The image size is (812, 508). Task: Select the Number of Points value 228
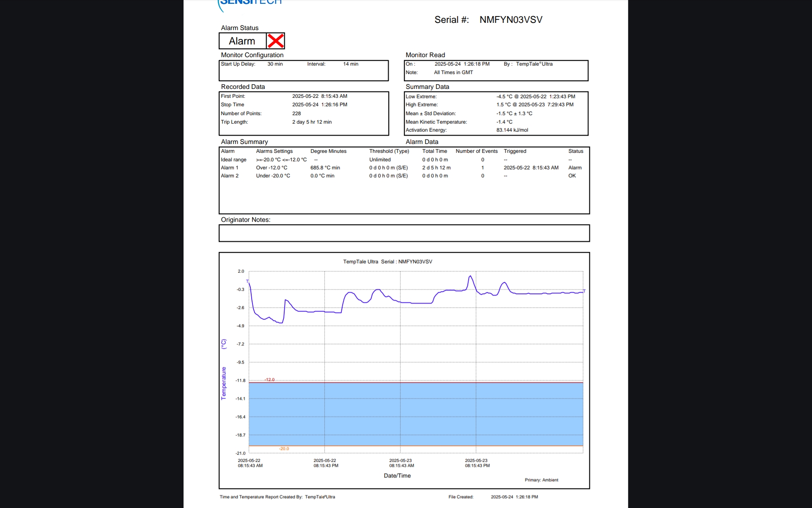pos(296,113)
